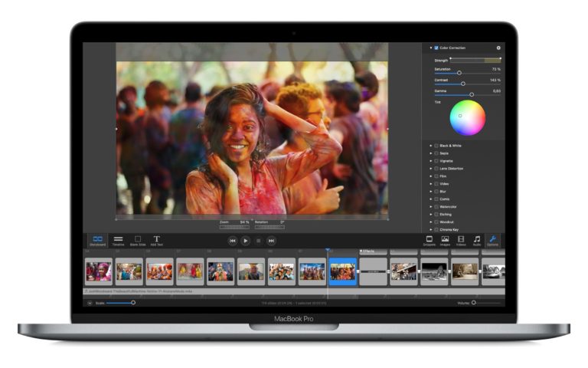The image size is (588, 368).
Task: Enable the Blur effect checkbox
Action: [x=436, y=192]
